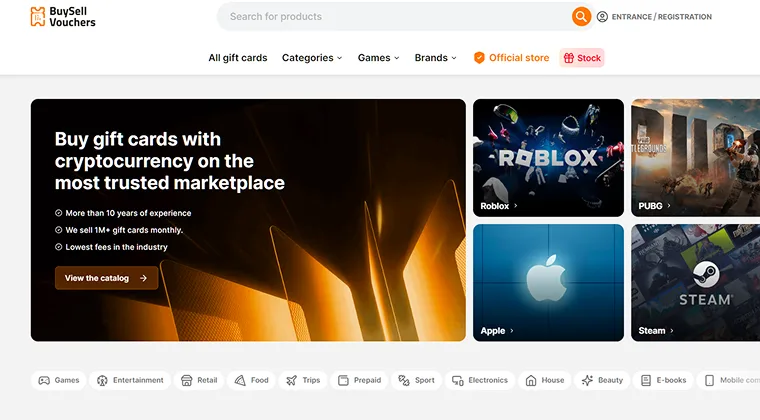Expand the Categories dropdown menu
Image resolution: width=760 pixels, height=420 pixels.
pyautogui.click(x=311, y=58)
